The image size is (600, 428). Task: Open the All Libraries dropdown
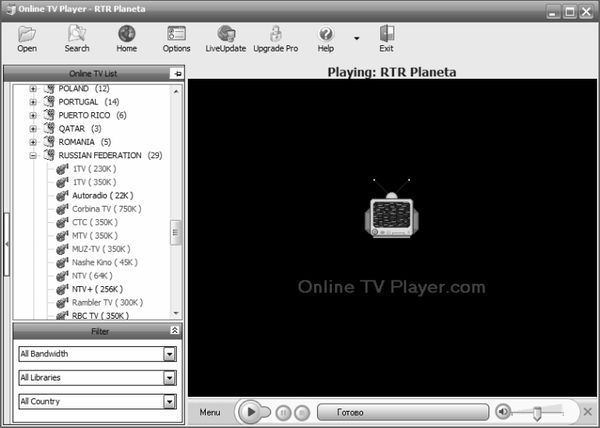pos(170,378)
